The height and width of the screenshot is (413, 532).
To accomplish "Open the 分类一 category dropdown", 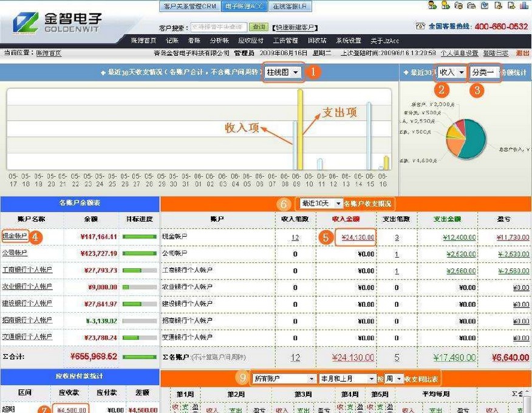I will pos(484,71).
